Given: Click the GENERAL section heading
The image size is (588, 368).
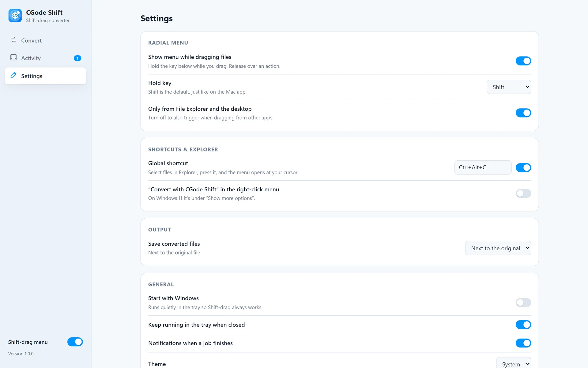Looking at the screenshot, I should 161,285.
